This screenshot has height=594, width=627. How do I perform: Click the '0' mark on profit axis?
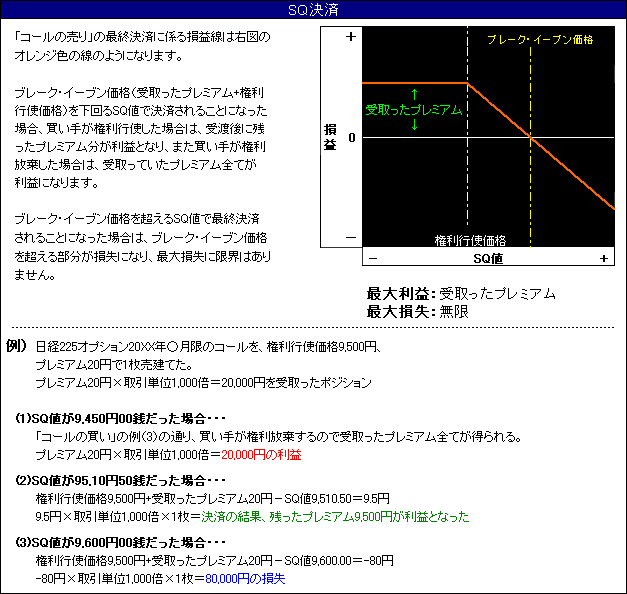point(351,138)
